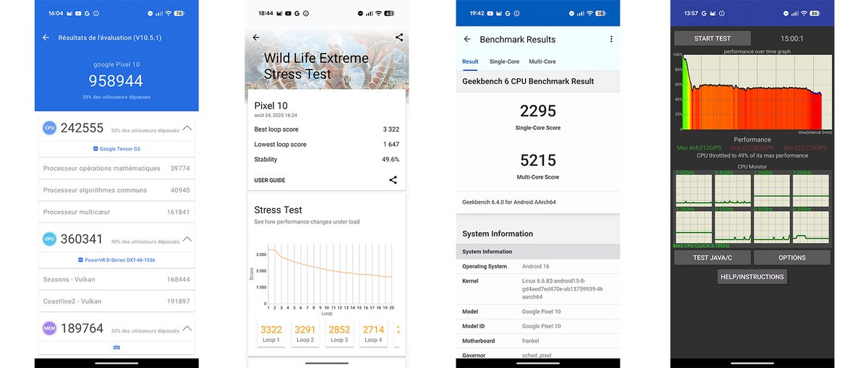Switch to the Result tab
868x368 pixels.
click(470, 61)
